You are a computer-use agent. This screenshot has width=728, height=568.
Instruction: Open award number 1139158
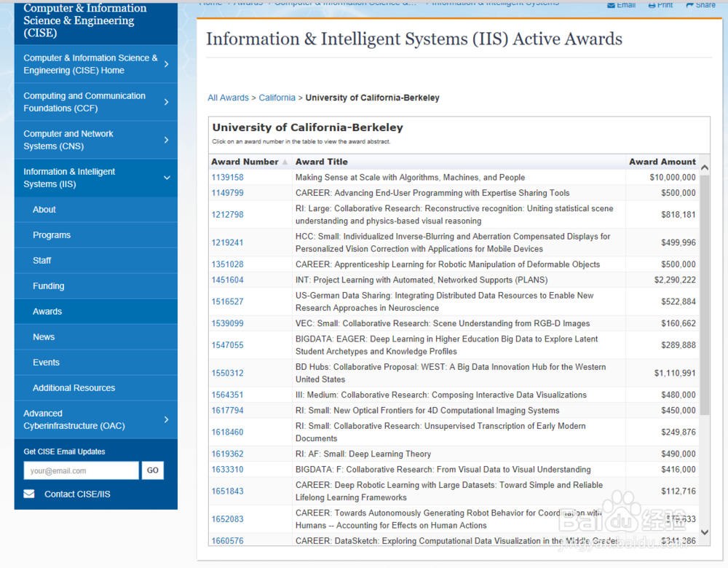[x=227, y=178]
